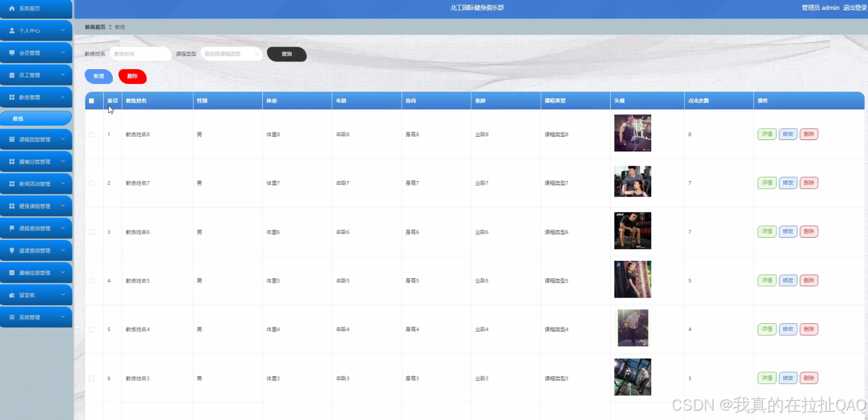Click 修改 for 教练姓名8
868x420 pixels.
tap(788, 134)
